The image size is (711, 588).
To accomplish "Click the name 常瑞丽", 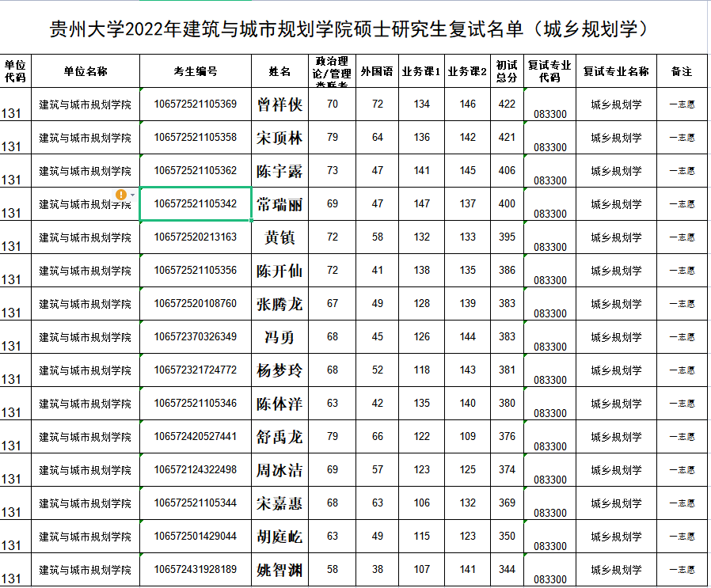I will (x=279, y=204).
